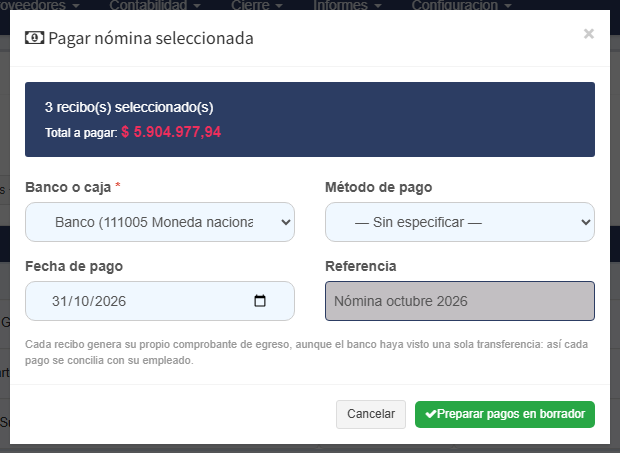Click the Fecha de pago date field
This screenshot has width=620, height=453.
[160, 301]
